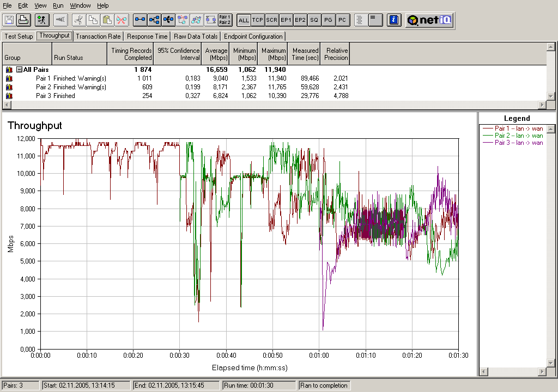The image size is (558, 392).
Task: Toggle the SQ service quality grouping button
Action: click(314, 20)
